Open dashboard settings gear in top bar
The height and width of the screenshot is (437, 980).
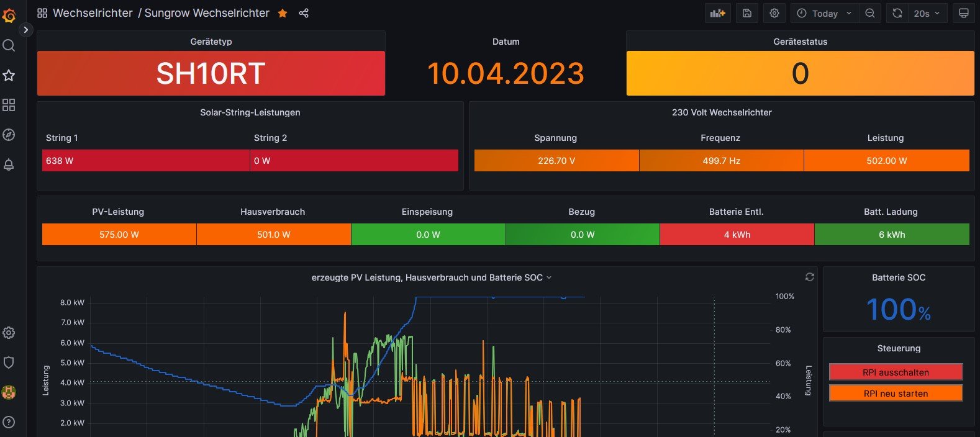[x=774, y=13]
